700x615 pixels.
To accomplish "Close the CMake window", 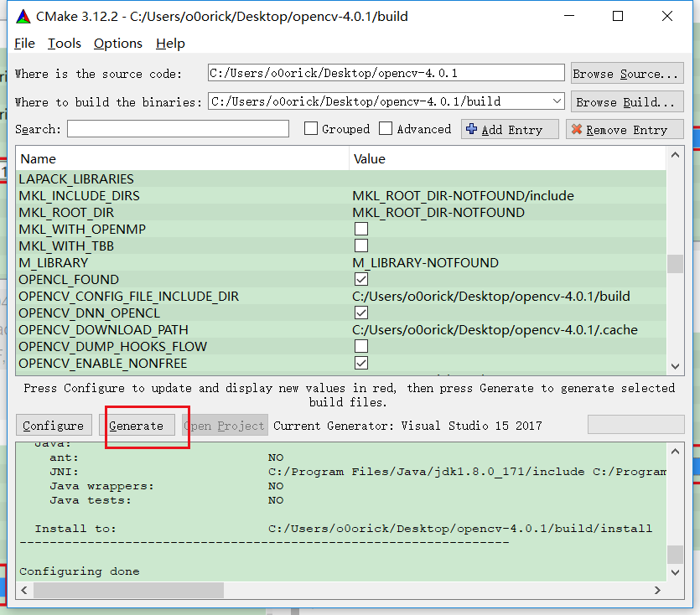I will (x=667, y=16).
